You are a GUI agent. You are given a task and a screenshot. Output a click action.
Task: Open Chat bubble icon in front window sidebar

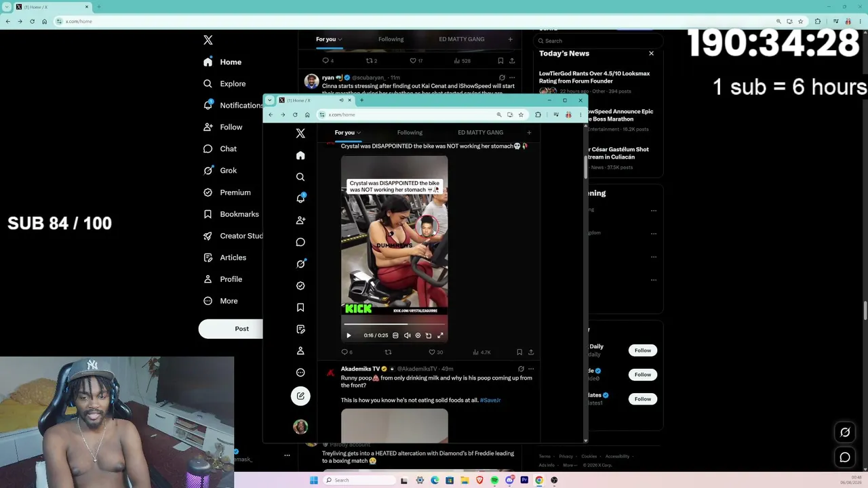[300, 242]
